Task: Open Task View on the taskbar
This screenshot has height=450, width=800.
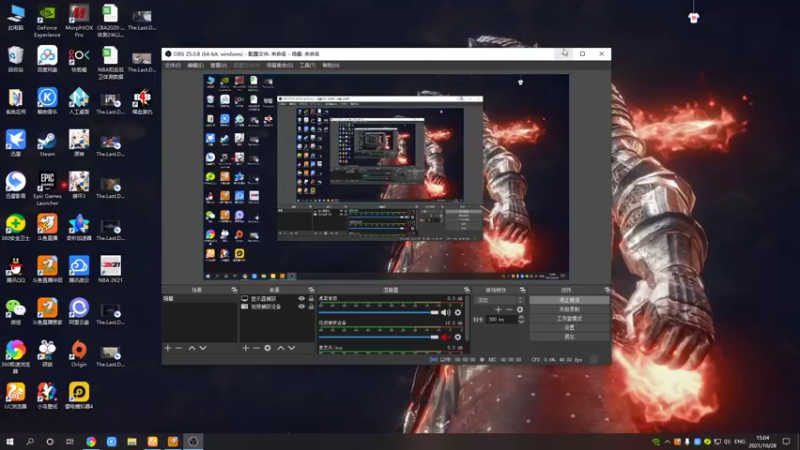Action: [70, 441]
